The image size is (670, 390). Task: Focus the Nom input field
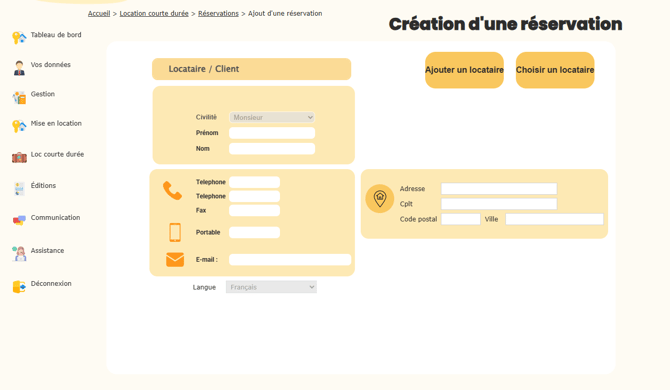click(x=272, y=149)
